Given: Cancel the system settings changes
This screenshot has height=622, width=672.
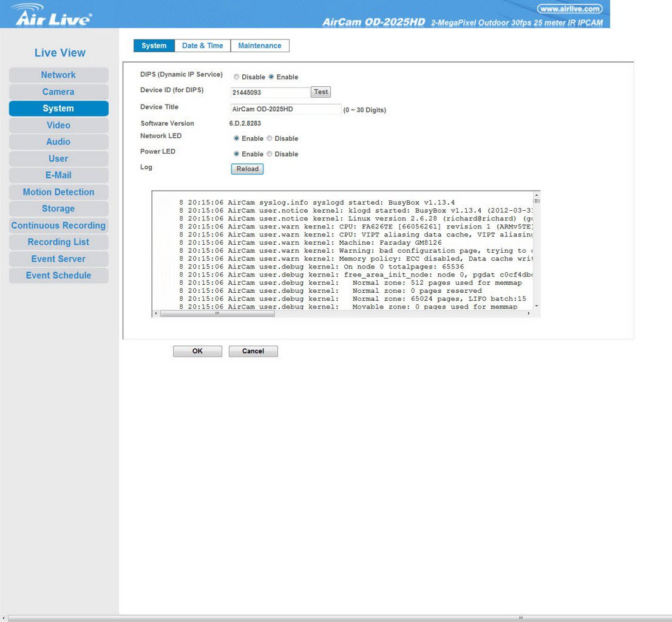Looking at the screenshot, I should pyautogui.click(x=253, y=351).
